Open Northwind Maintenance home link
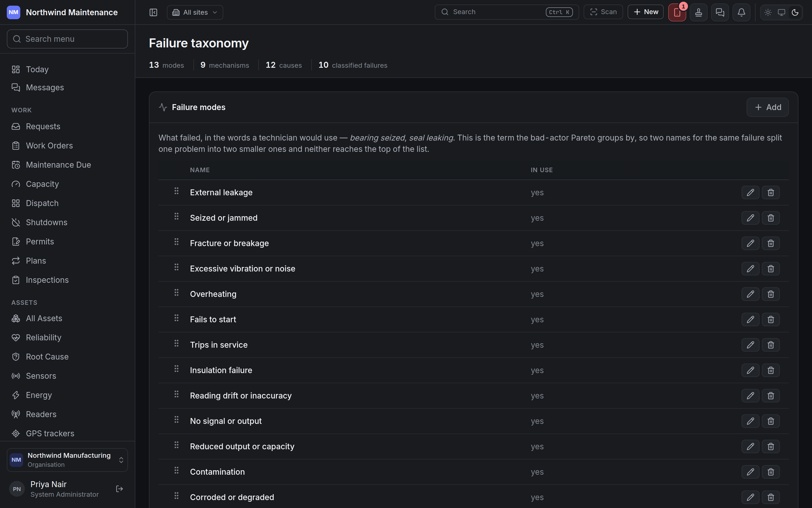This screenshot has height=508, width=812. (x=62, y=12)
